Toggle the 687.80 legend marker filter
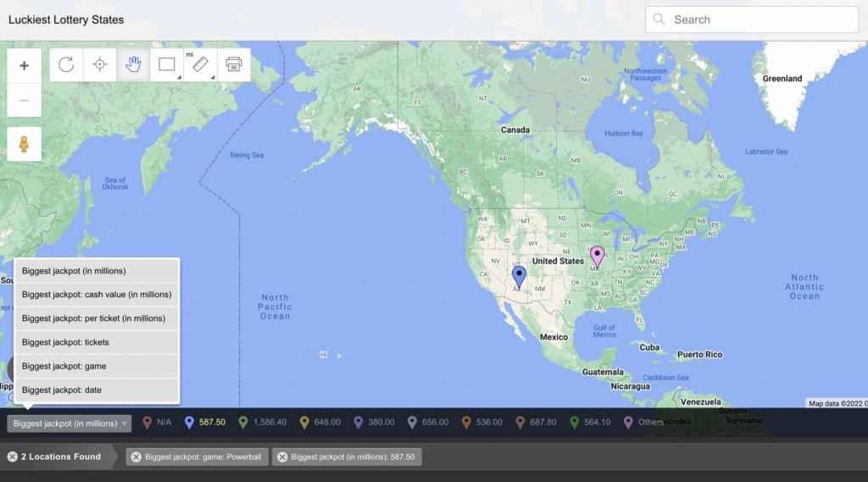Screen dimensions: 868x482 (536, 422)
